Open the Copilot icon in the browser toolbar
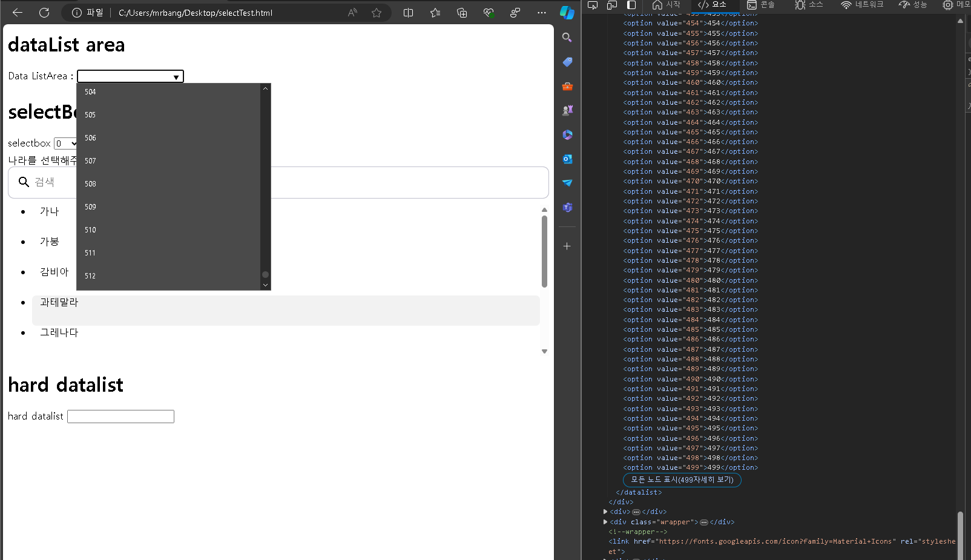 click(567, 13)
